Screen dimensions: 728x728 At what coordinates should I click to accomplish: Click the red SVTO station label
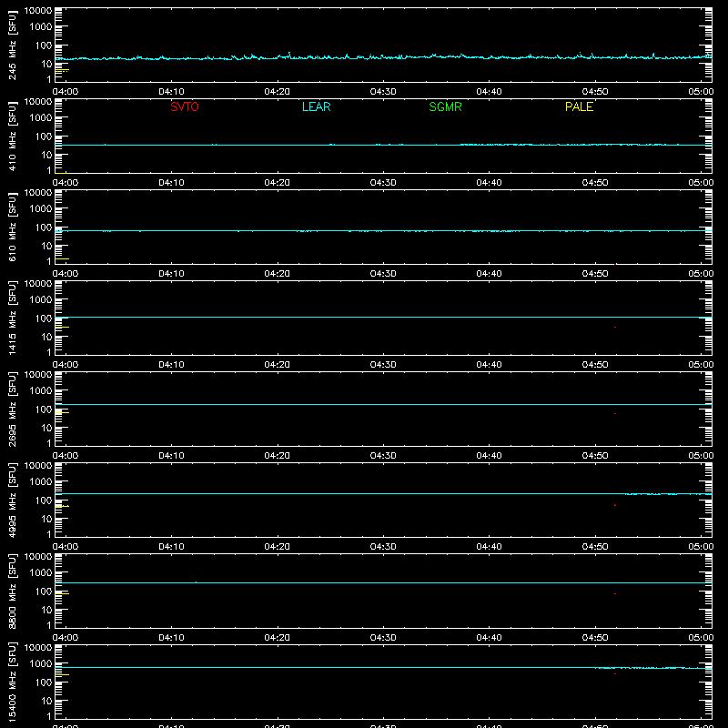tap(185, 106)
